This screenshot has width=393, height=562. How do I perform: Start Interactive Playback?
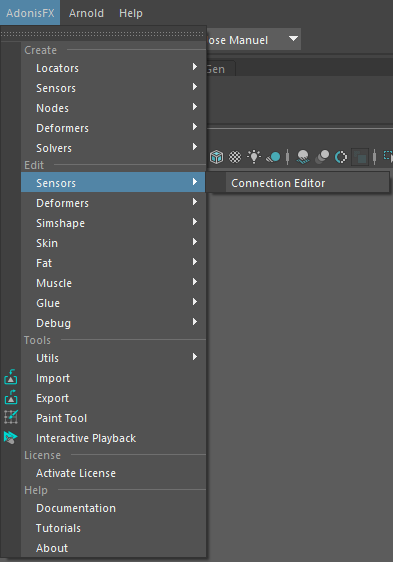pyautogui.click(x=113, y=439)
